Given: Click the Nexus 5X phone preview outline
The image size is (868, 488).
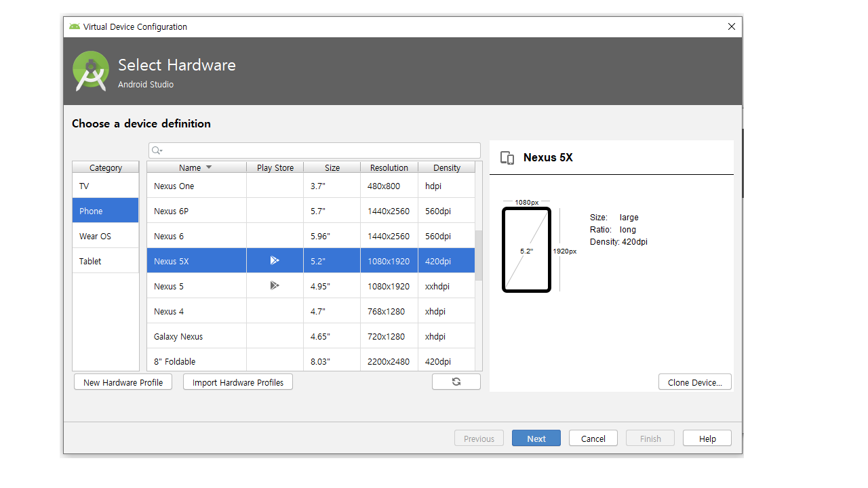Looking at the screenshot, I should click(x=526, y=250).
